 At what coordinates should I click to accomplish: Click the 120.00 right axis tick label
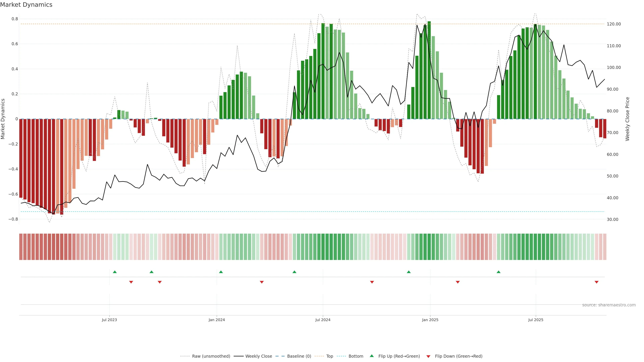coord(614,24)
